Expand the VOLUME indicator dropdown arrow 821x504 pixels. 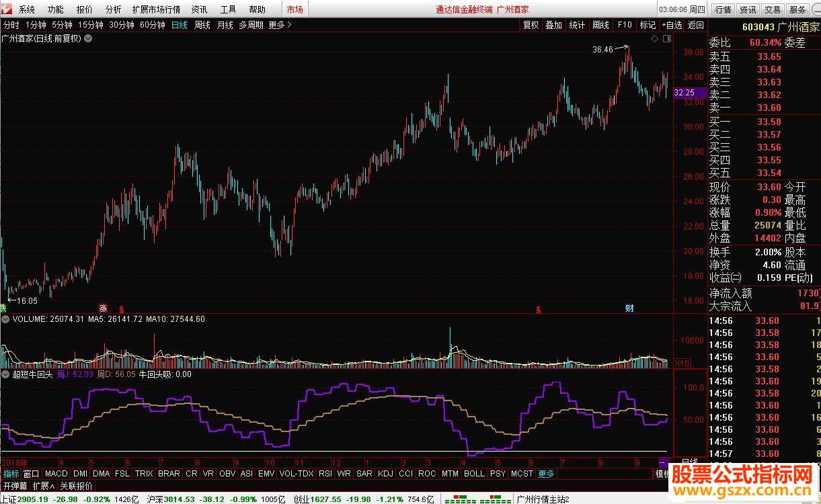pyautogui.click(x=5, y=319)
